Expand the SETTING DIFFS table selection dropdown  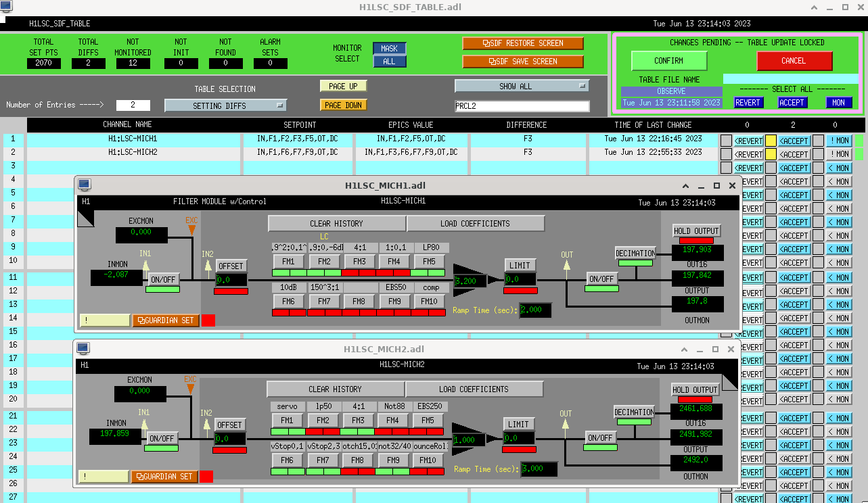pos(225,105)
